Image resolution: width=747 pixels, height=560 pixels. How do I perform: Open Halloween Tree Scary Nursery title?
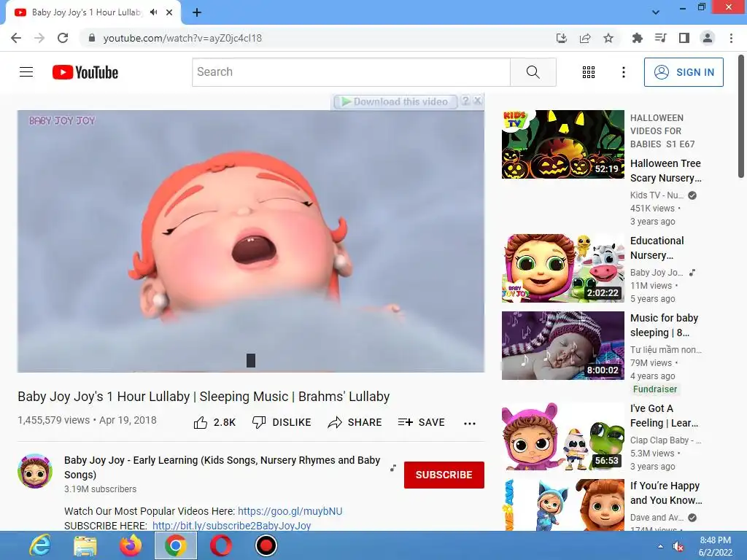click(x=665, y=171)
